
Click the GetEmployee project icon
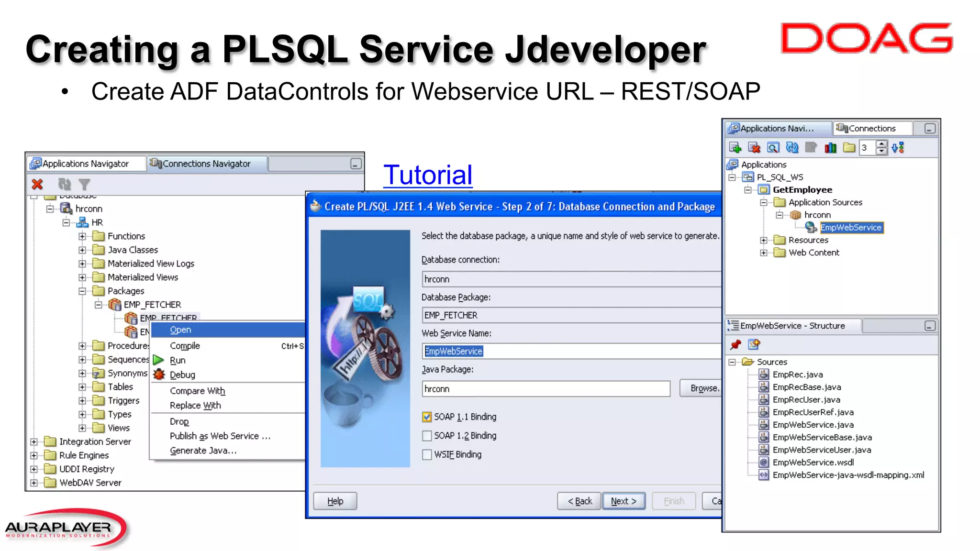coord(764,190)
